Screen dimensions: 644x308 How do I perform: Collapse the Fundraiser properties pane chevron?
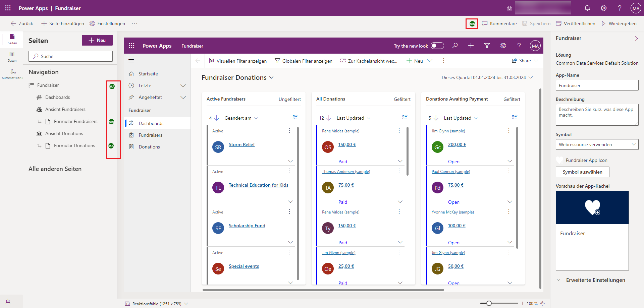click(636, 38)
